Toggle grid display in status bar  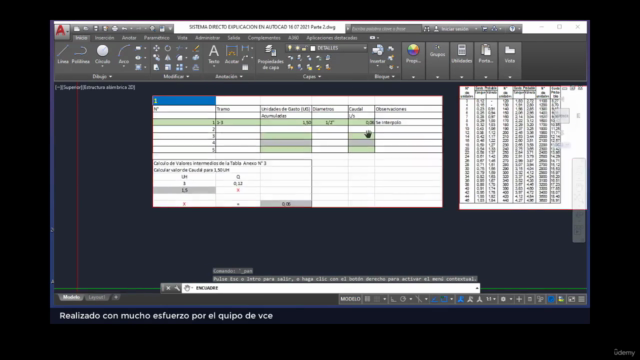tap(367, 299)
